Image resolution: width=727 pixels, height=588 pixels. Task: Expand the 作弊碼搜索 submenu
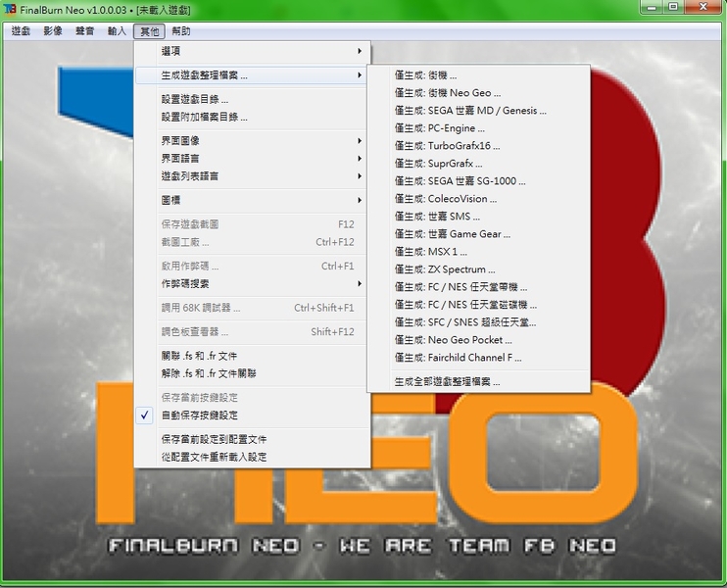click(x=253, y=283)
